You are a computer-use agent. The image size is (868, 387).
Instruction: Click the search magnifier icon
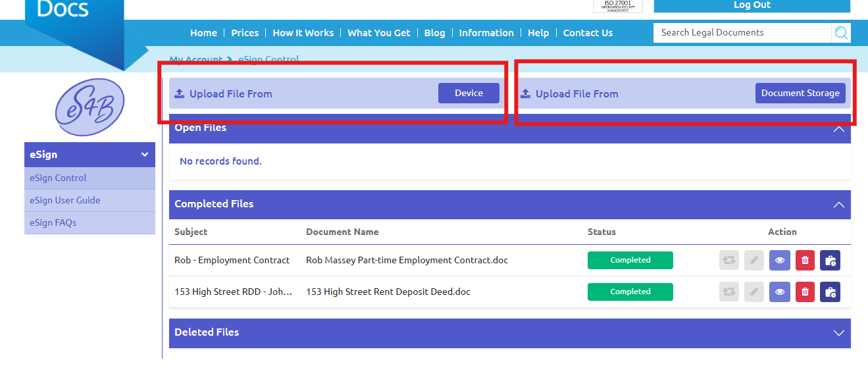pos(841,33)
